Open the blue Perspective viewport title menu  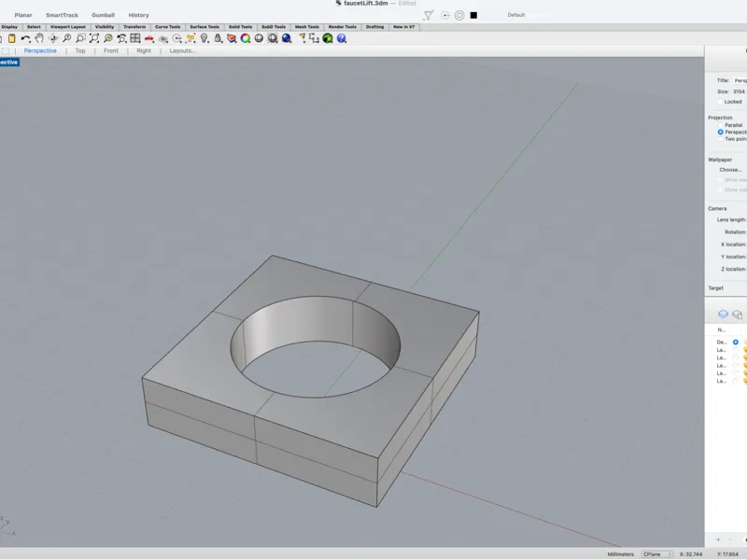coord(9,63)
